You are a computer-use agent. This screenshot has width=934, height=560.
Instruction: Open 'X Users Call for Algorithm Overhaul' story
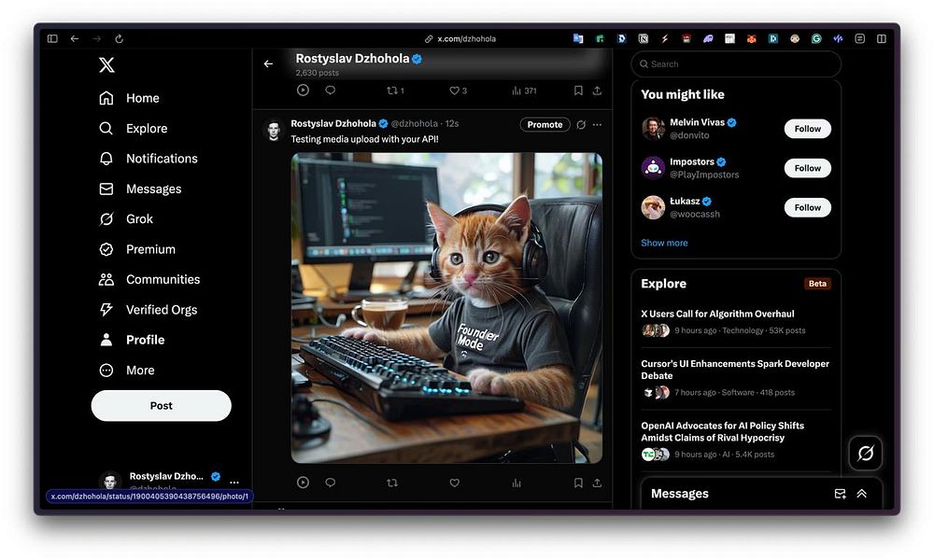717,314
